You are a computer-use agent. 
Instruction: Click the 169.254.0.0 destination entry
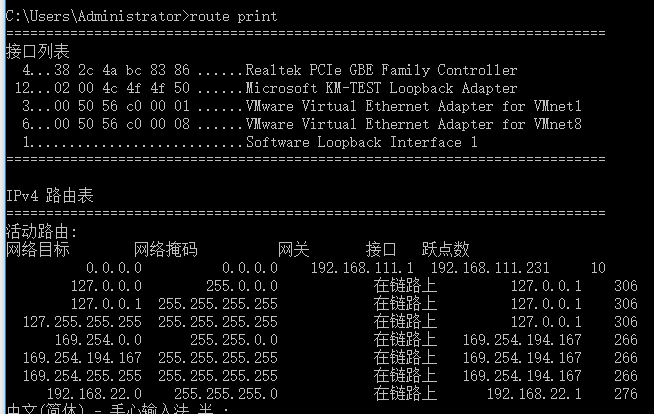(x=98, y=340)
